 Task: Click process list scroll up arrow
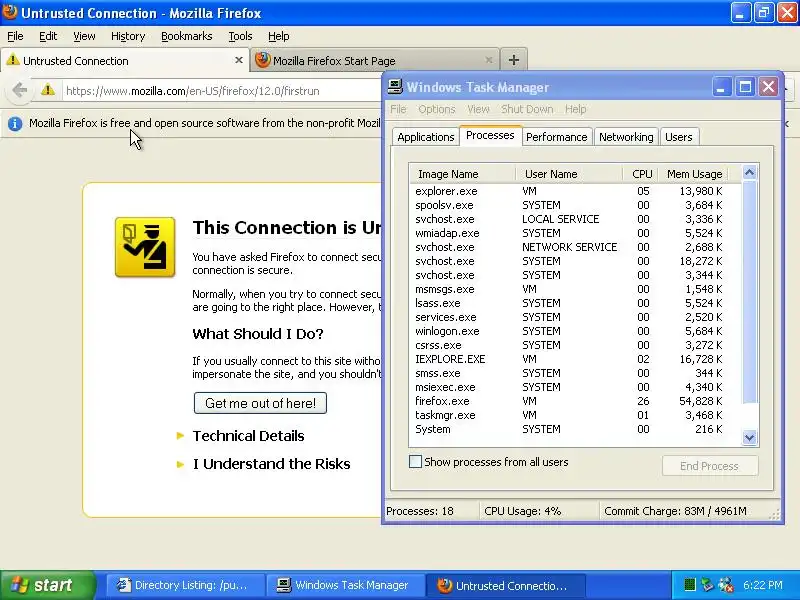click(749, 172)
